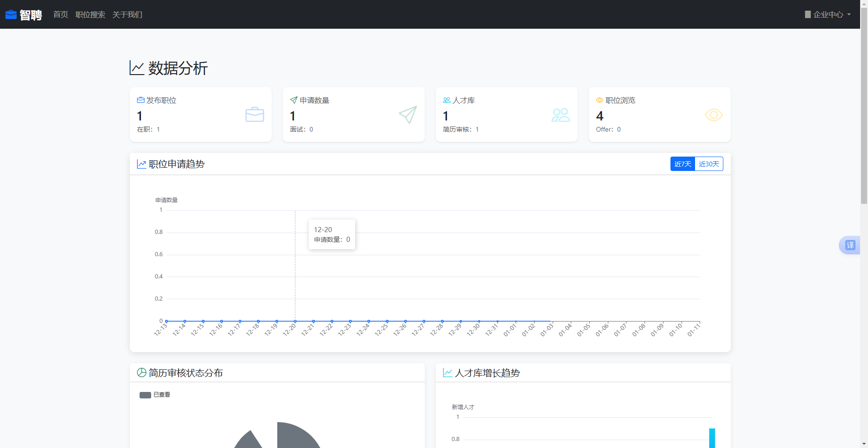The image size is (868, 448).
Task: Click the Offer: 0 text in 职位浏览 card
Action: (x=608, y=129)
